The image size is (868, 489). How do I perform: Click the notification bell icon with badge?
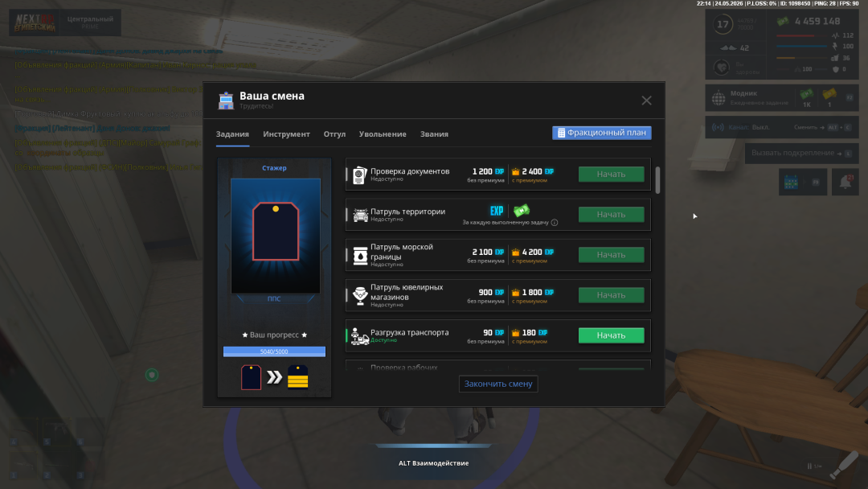coord(845,182)
